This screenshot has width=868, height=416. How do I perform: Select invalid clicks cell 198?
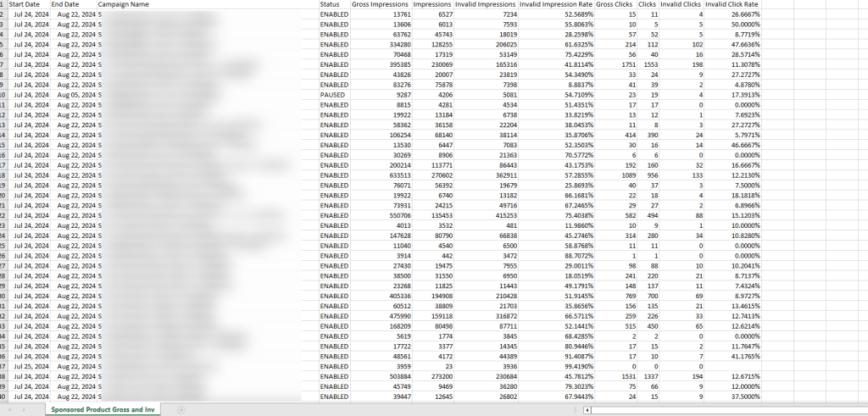(682, 64)
